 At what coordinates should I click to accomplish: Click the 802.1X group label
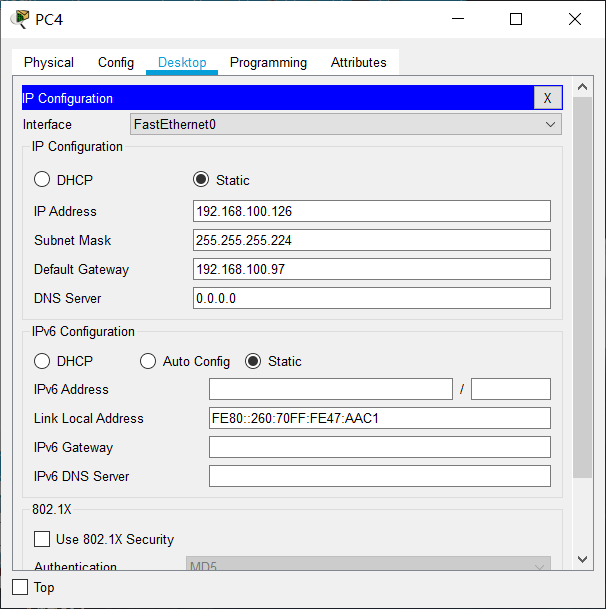52,509
